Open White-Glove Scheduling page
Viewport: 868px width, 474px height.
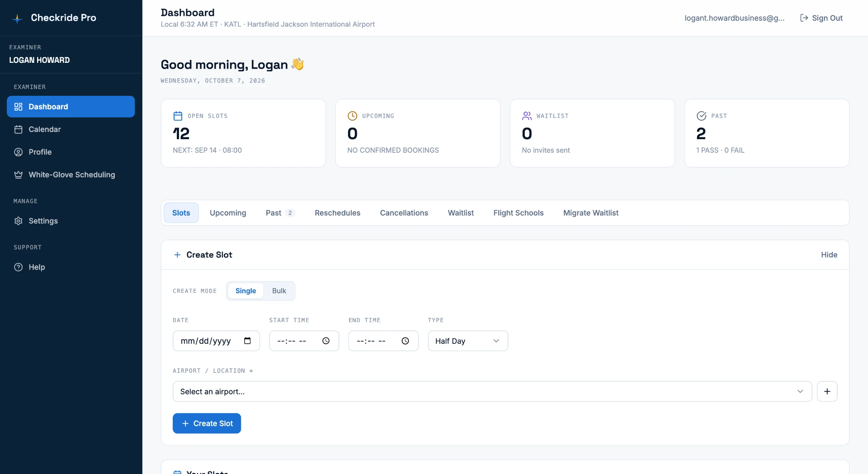71,174
